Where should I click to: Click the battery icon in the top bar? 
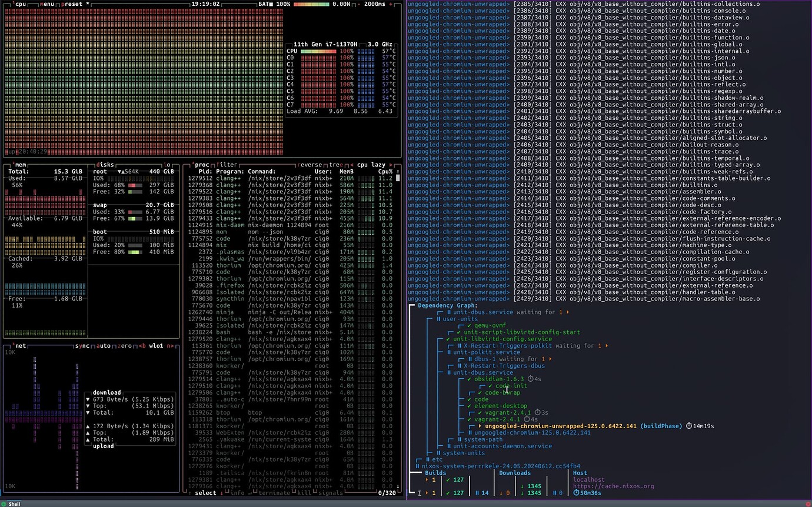pos(271,4)
